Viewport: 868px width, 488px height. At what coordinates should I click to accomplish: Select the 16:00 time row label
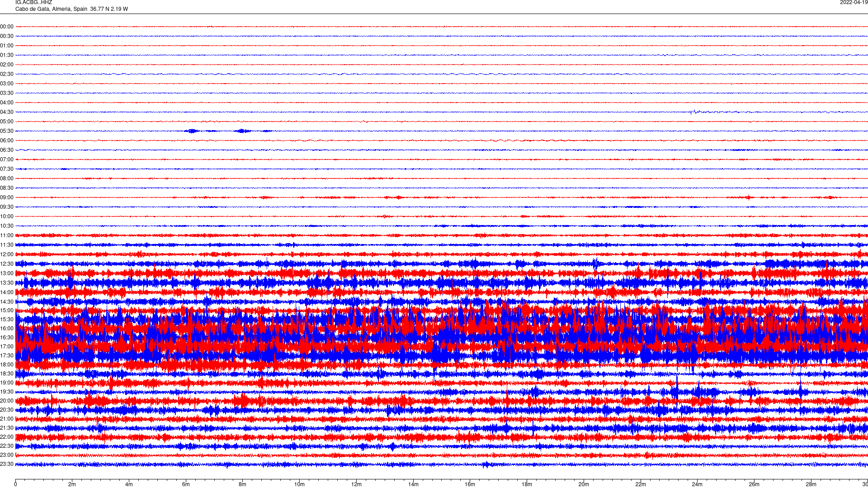7,328
